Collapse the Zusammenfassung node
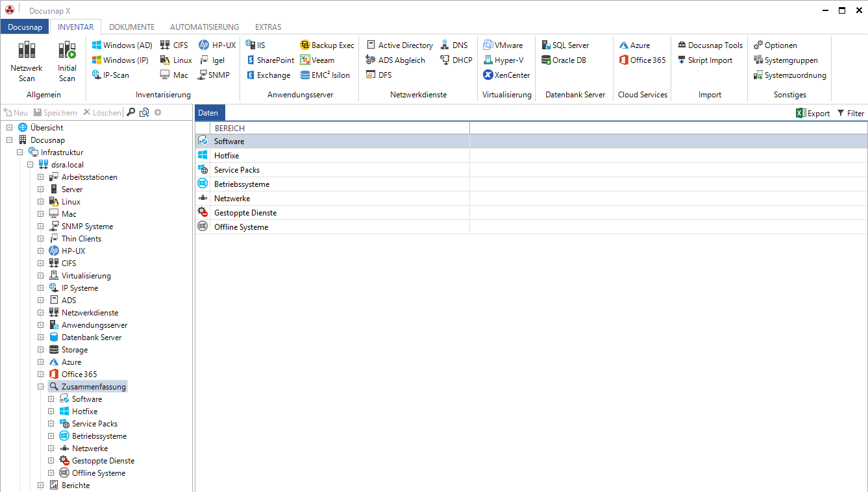This screenshot has width=868, height=492. pos(41,387)
